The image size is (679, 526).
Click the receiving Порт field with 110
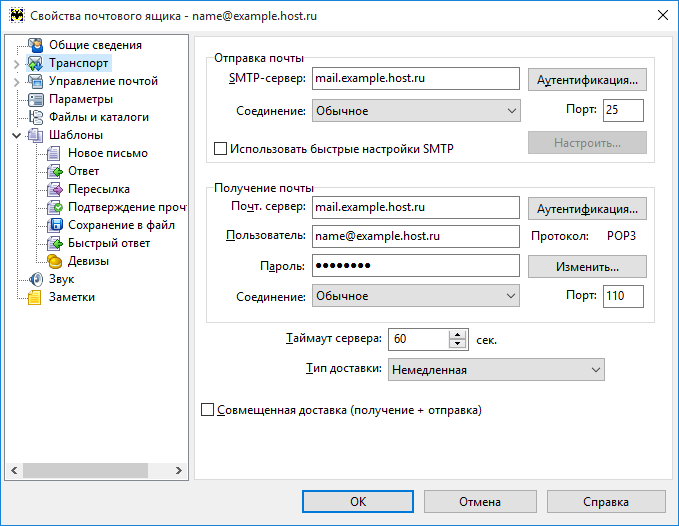623,296
